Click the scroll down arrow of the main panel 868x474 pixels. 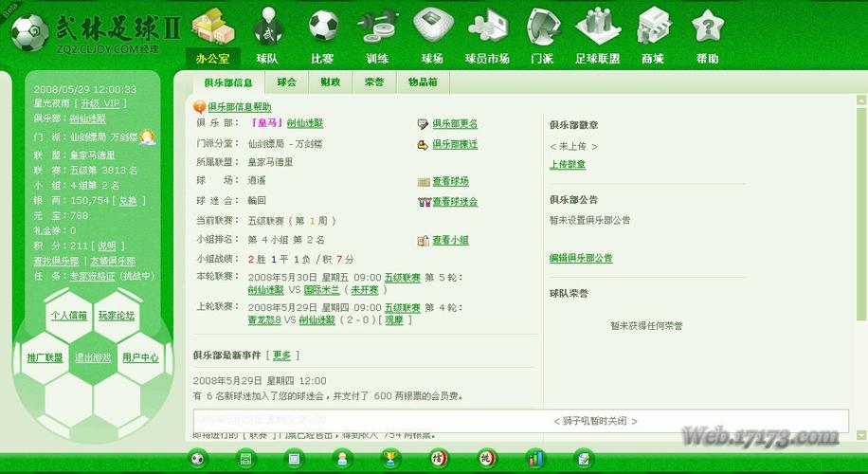[860, 435]
